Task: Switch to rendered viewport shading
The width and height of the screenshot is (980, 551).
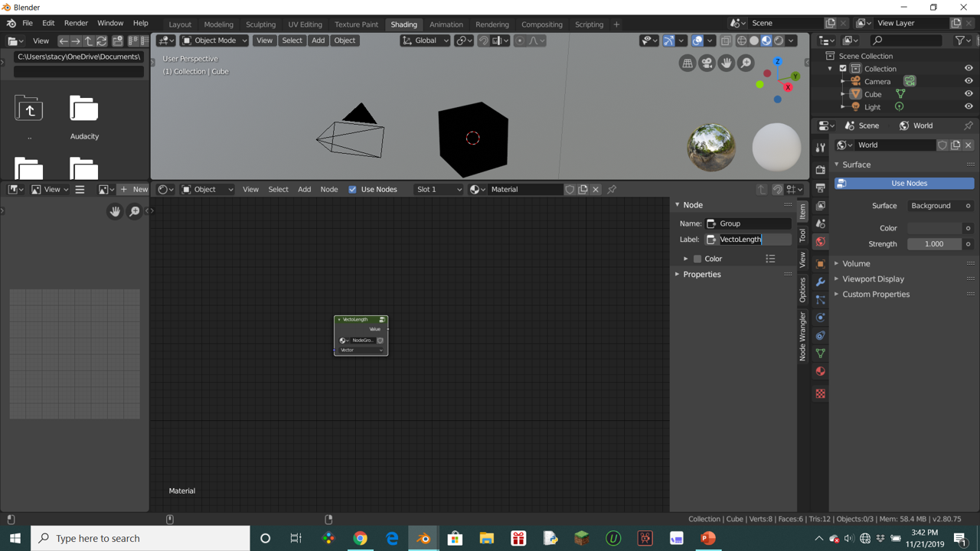Action: click(x=779, y=41)
